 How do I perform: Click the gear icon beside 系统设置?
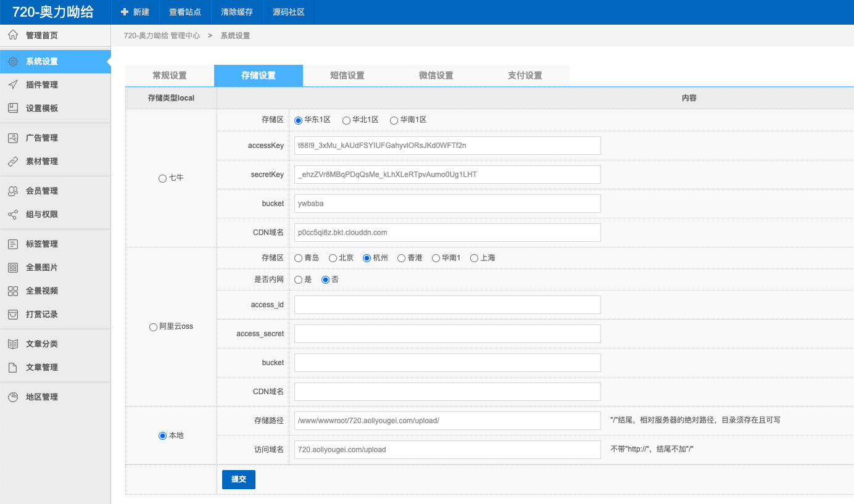click(x=13, y=62)
